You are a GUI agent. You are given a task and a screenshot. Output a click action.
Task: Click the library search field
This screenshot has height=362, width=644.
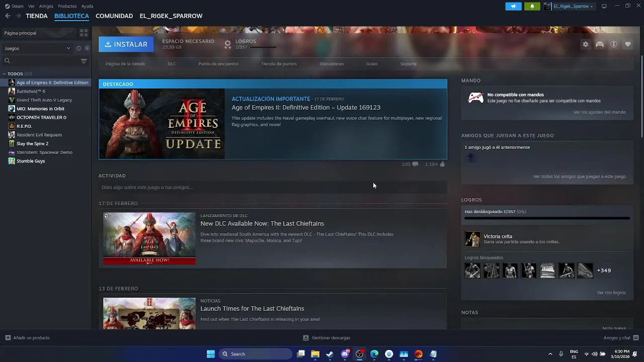point(41,61)
